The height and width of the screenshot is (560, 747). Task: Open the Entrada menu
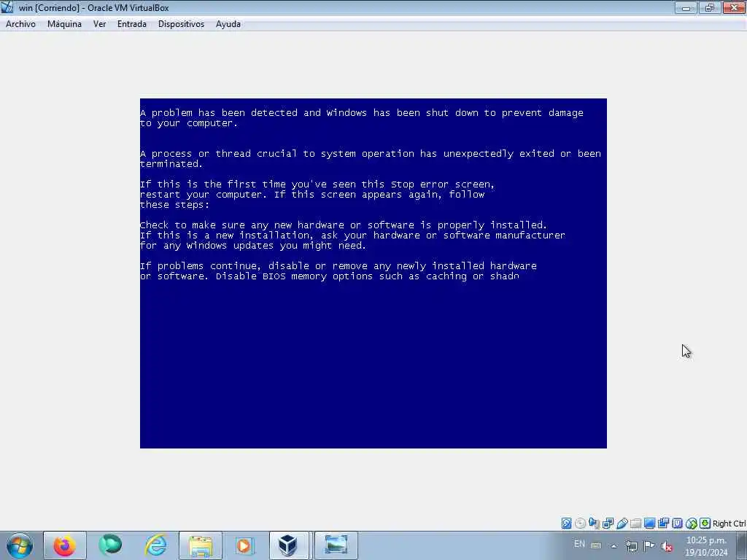(132, 24)
